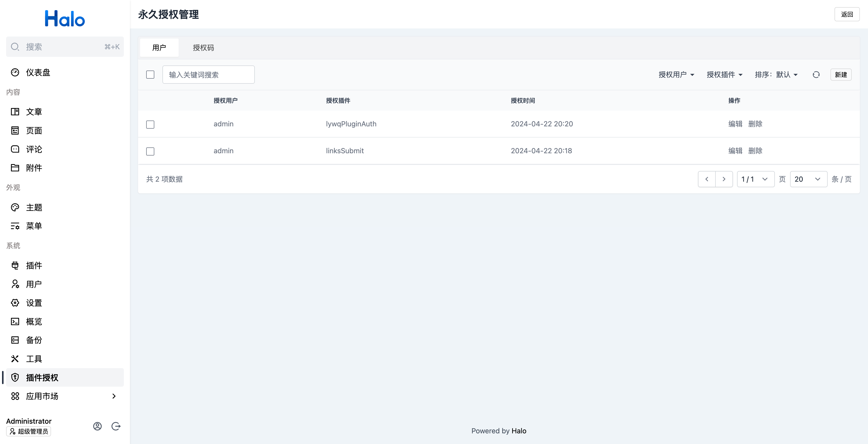The height and width of the screenshot is (444, 868).
Task: Open the Dashboard (仪表盘) gauge icon
Action: pyautogui.click(x=15, y=72)
